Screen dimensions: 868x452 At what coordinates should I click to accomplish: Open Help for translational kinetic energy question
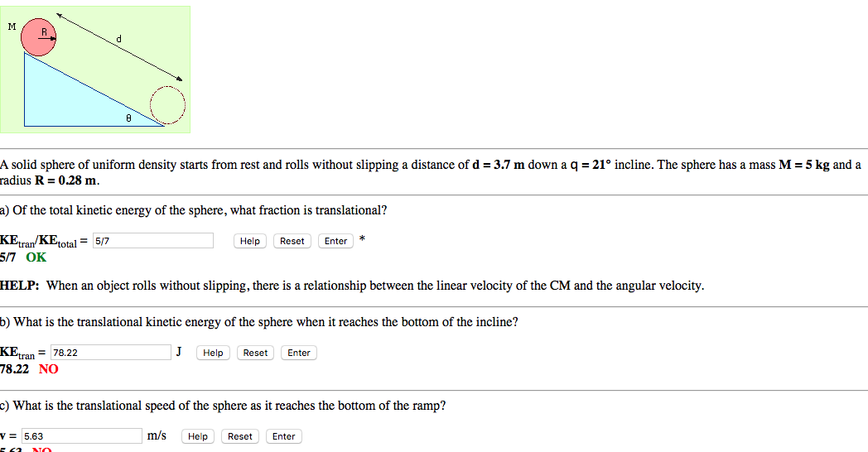pos(213,353)
